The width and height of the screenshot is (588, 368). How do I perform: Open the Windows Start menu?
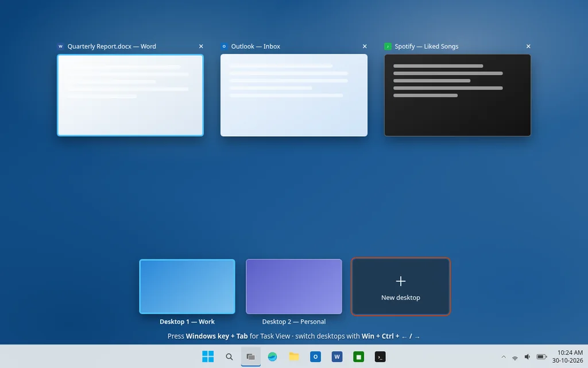[x=208, y=356]
